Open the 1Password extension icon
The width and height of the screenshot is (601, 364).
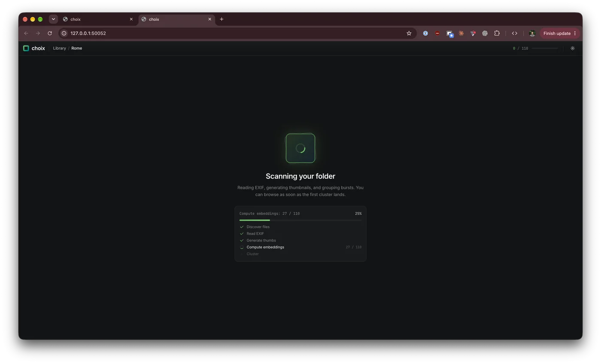coord(425,33)
